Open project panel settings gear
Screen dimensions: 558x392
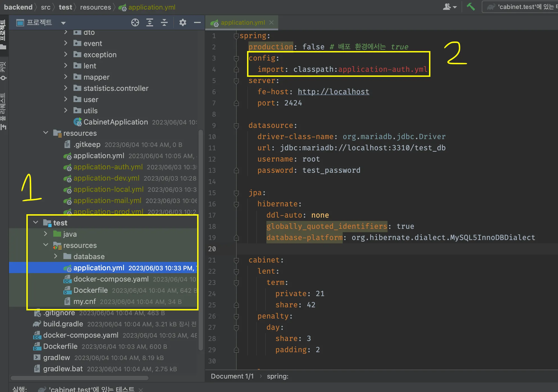pyautogui.click(x=183, y=22)
